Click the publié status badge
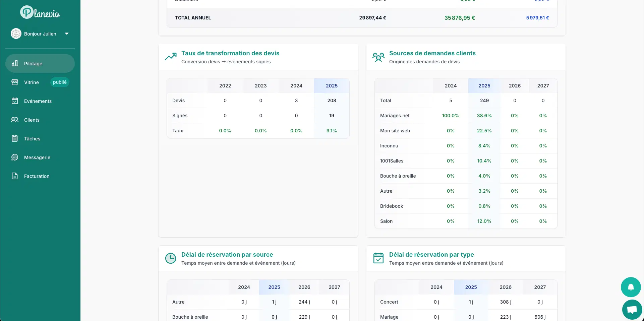 click(60, 82)
